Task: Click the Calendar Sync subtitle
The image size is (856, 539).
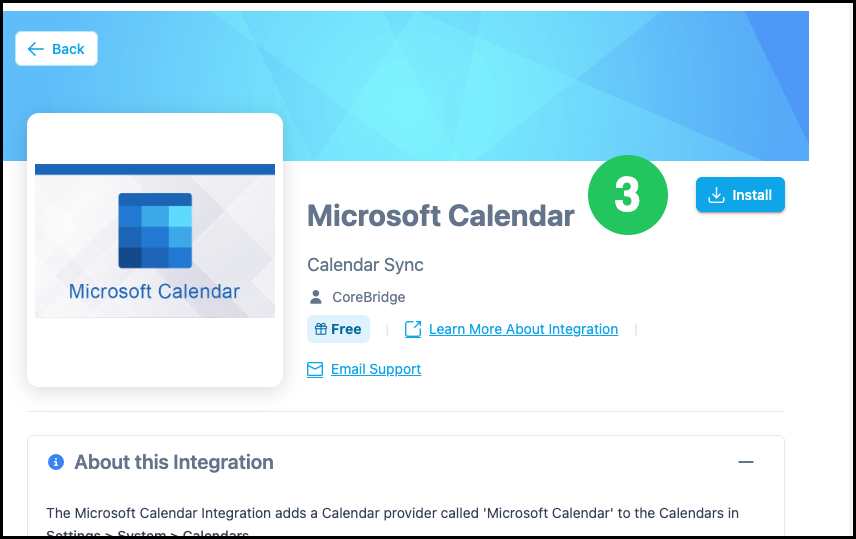Action: pos(365,265)
